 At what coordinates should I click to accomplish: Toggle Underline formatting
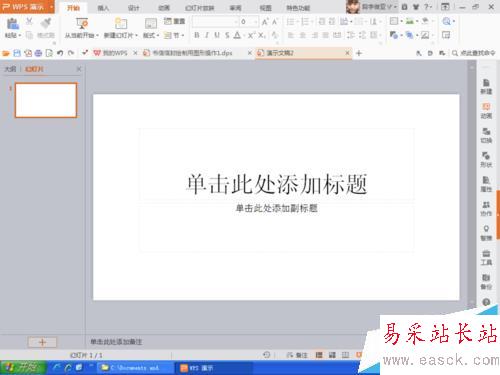point(217,35)
